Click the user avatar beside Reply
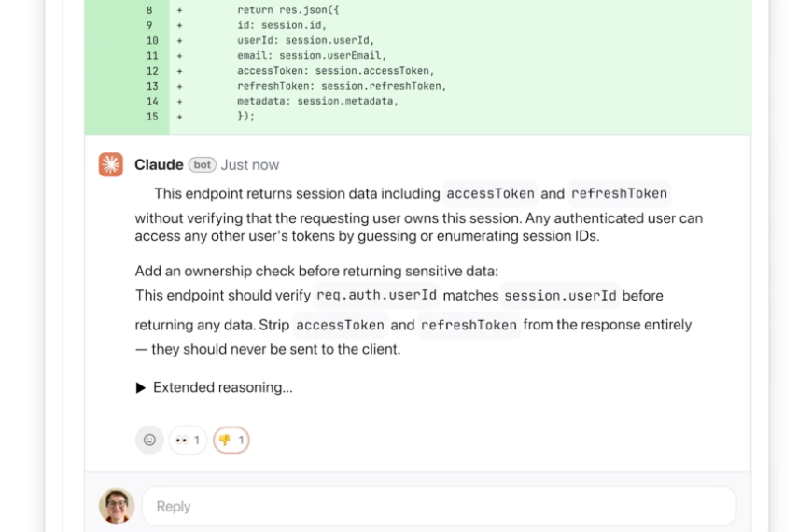Screen dimensions: 812x532 coord(117,506)
